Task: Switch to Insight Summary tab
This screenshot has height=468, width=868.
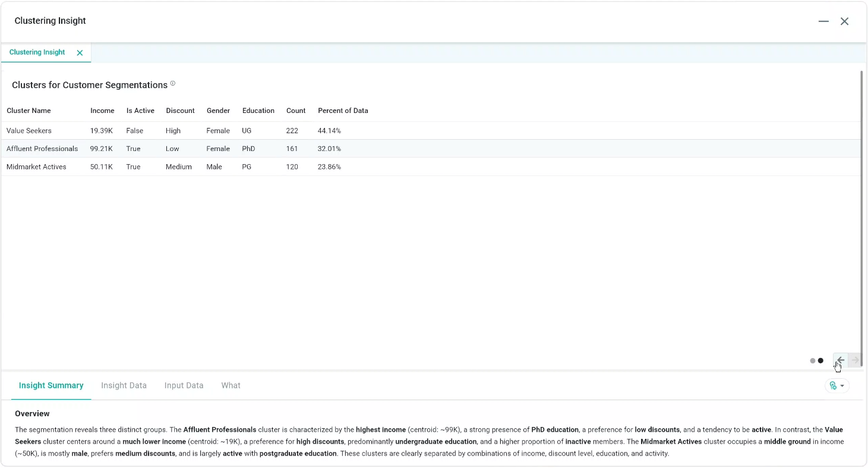Action: pos(51,385)
